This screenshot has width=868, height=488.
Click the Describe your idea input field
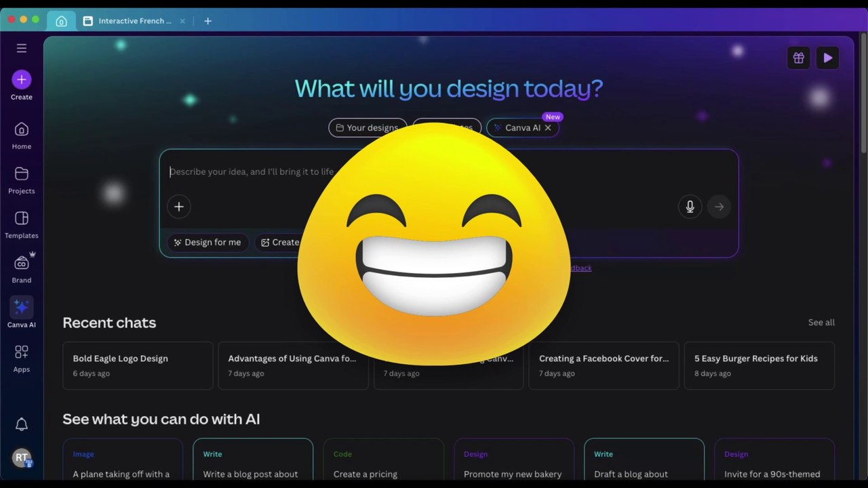(448, 171)
